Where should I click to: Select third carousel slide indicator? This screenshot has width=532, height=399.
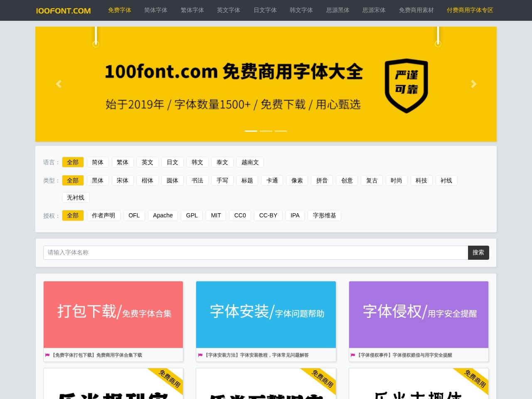click(281, 131)
